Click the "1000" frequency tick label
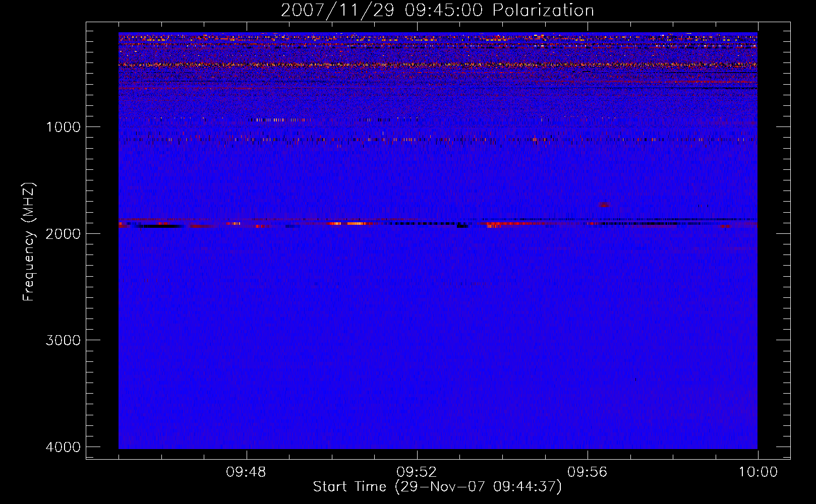The width and height of the screenshot is (816, 504). pos(63,127)
